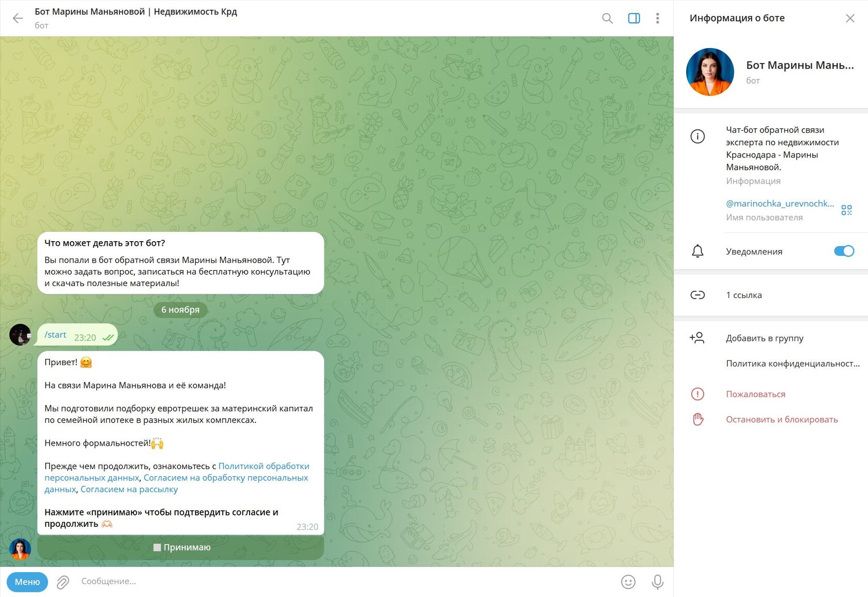Attach a file with the paperclip icon
This screenshot has width=868, height=597.
click(x=63, y=582)
